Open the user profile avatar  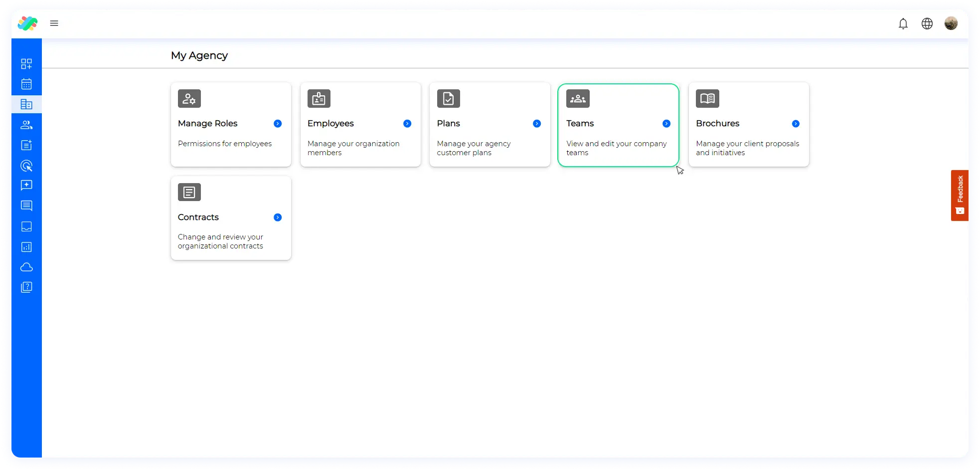click(951, 23)
